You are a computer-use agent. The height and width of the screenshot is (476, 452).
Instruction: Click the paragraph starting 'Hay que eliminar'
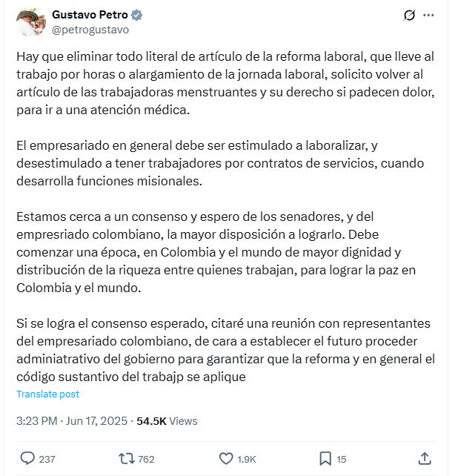tap(225, 83)
